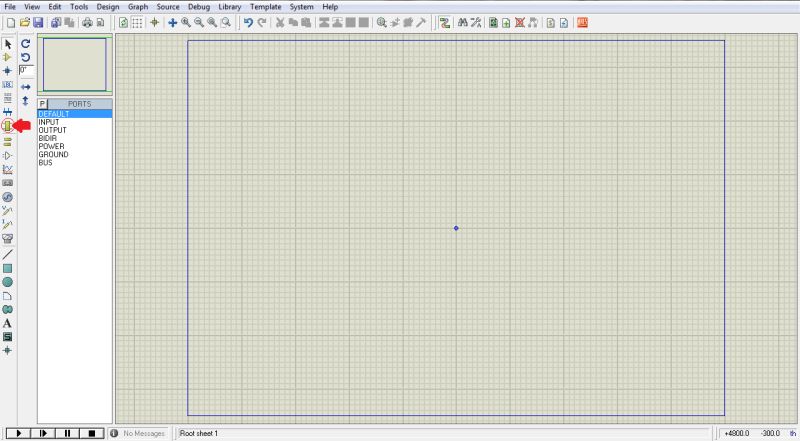Select the 2D Graphics Symbols tool
This screenshot has width=800, height=441.
[x=8, y=337]
